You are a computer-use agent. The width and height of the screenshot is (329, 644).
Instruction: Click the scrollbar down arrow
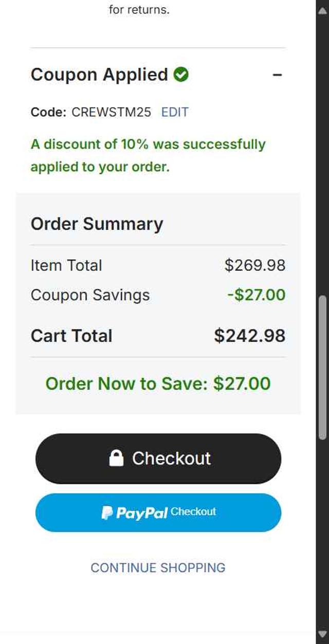pos(322,634)
